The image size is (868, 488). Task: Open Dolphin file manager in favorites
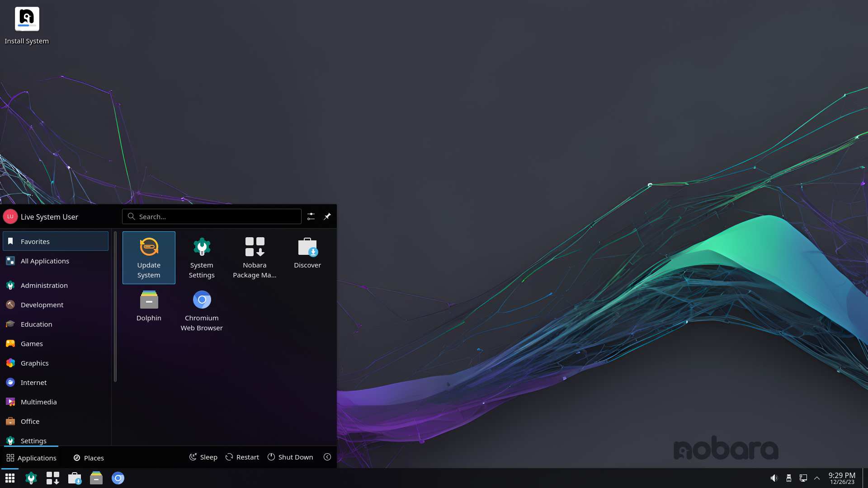click(x=149, y=306)
